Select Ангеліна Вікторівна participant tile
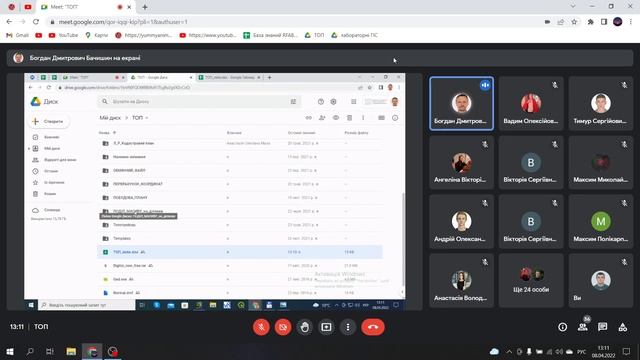Image resolution: width=640 pixels, height=360 pixels. coord(461,162)
